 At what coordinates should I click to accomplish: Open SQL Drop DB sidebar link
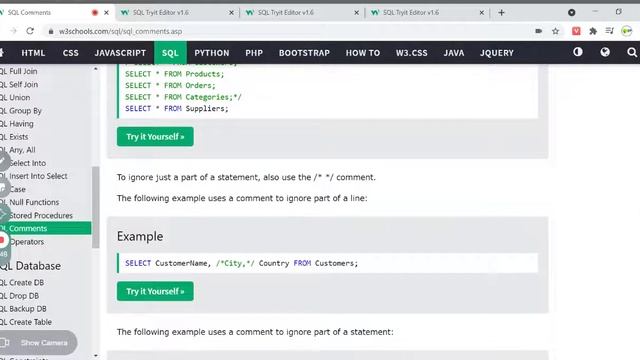pyautogui.click(x=19, y=296)
